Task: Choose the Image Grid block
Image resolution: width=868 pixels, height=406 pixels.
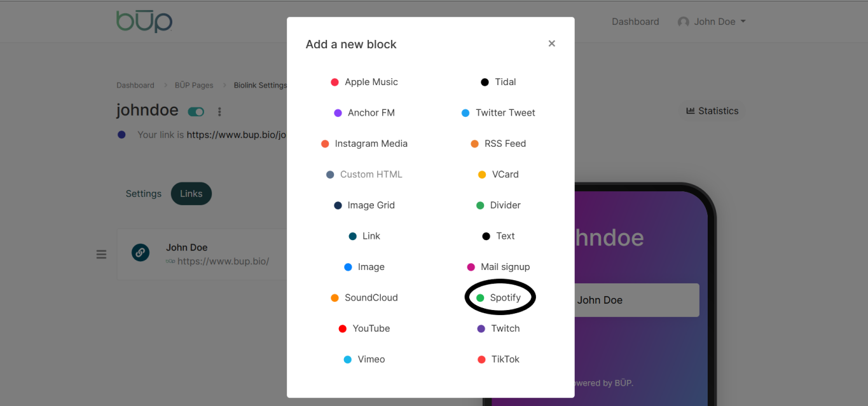Action: click(364, 205)
